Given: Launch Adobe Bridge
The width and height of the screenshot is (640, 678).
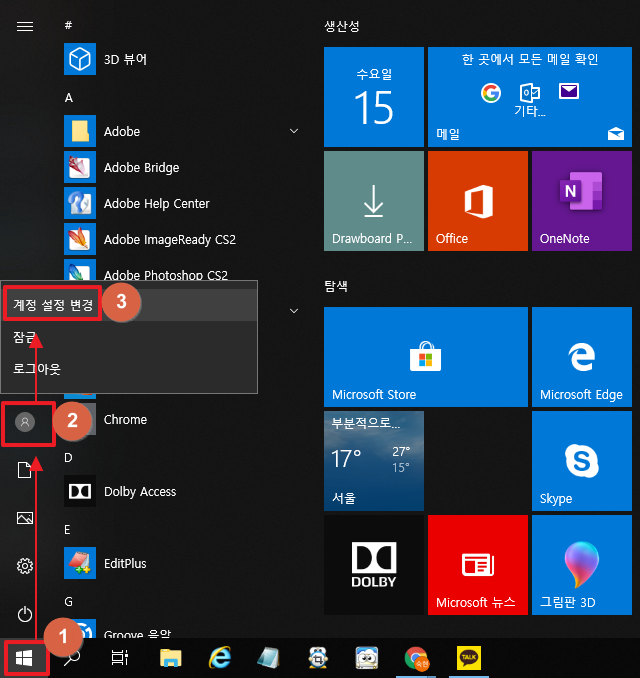Looking at the screenshot, I should tap(182, 167).
